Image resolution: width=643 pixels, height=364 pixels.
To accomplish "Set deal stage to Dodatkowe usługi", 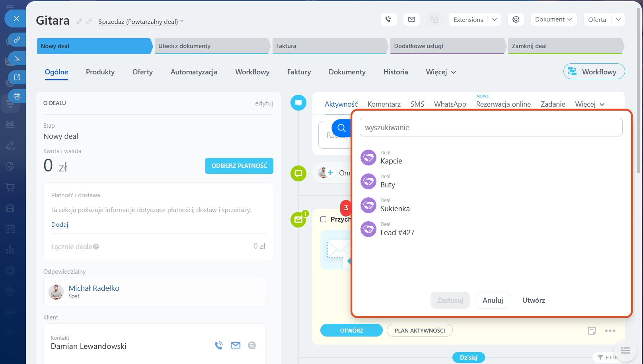I will tap(448, 46).
